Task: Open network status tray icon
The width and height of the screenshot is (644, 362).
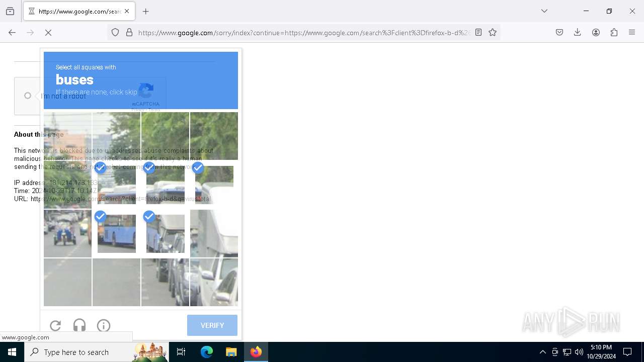Action: [x=567, y=352]
